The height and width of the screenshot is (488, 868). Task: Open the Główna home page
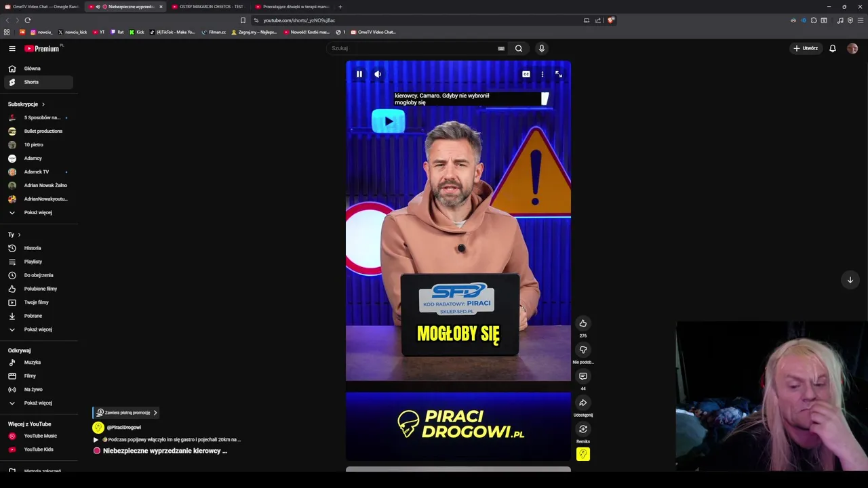click(39, 68)
